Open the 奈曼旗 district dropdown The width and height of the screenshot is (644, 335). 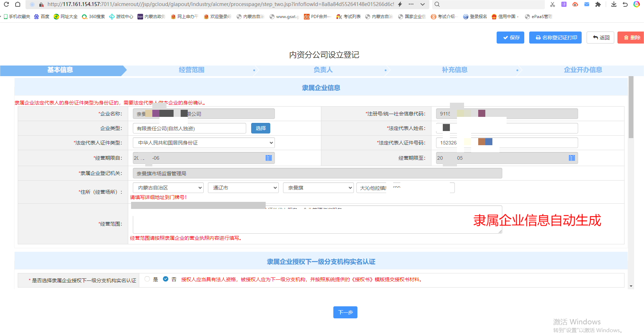pos(318,188)
